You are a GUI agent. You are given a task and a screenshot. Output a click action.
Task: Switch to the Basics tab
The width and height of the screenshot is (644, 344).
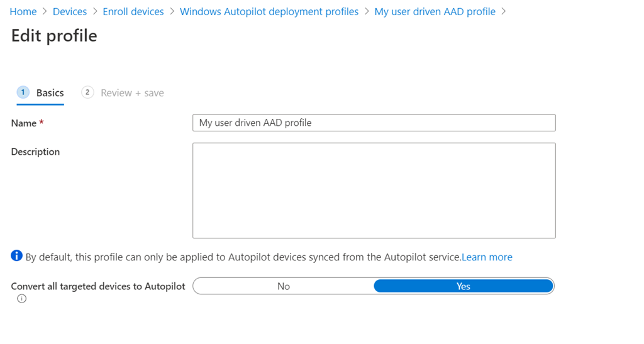[x=50, y=93]
